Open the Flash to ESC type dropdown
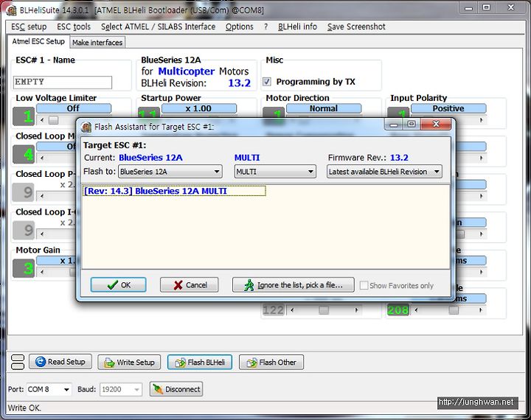Screen dimensions: 531x420 (x=170, y=172)
